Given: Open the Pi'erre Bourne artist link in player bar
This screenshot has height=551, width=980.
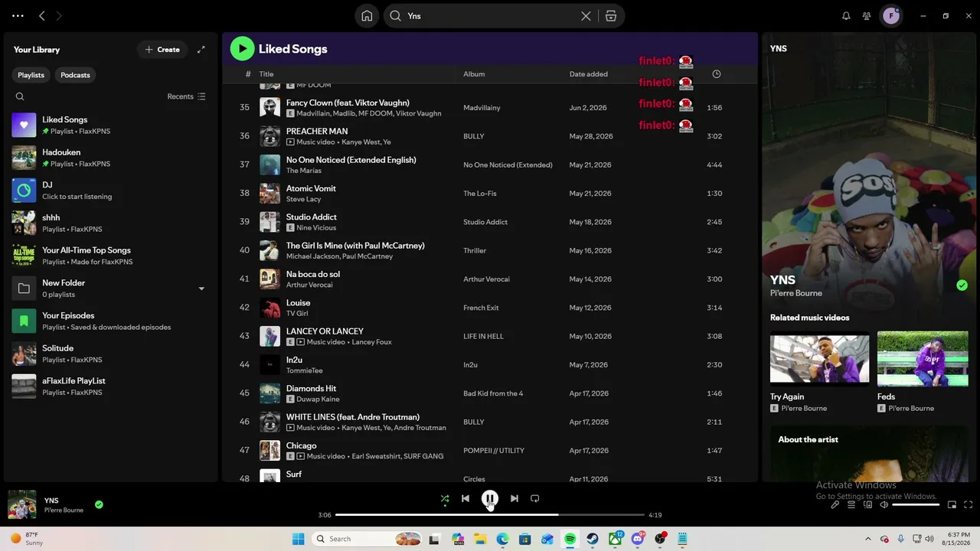Looking at the screenshot, I should tap(64, 510).
